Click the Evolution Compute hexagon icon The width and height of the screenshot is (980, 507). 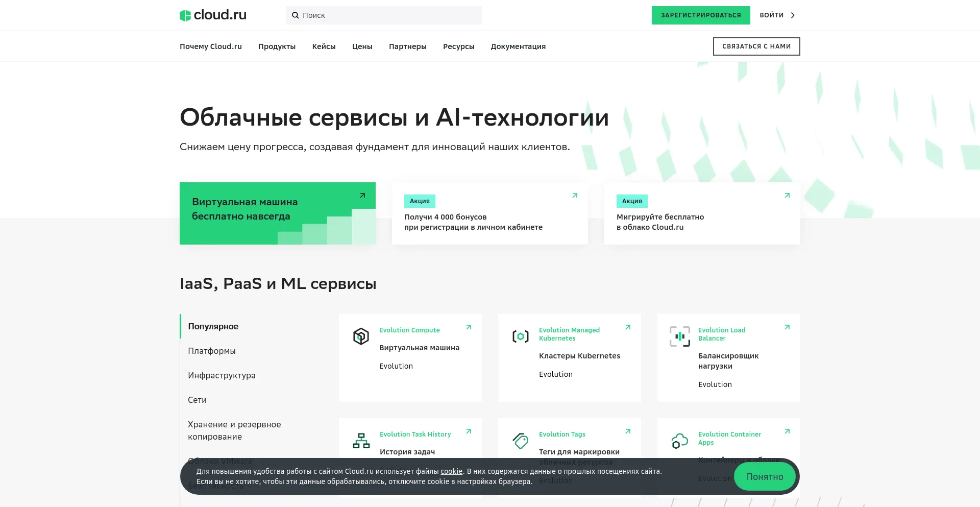click(x=361, y=336)
